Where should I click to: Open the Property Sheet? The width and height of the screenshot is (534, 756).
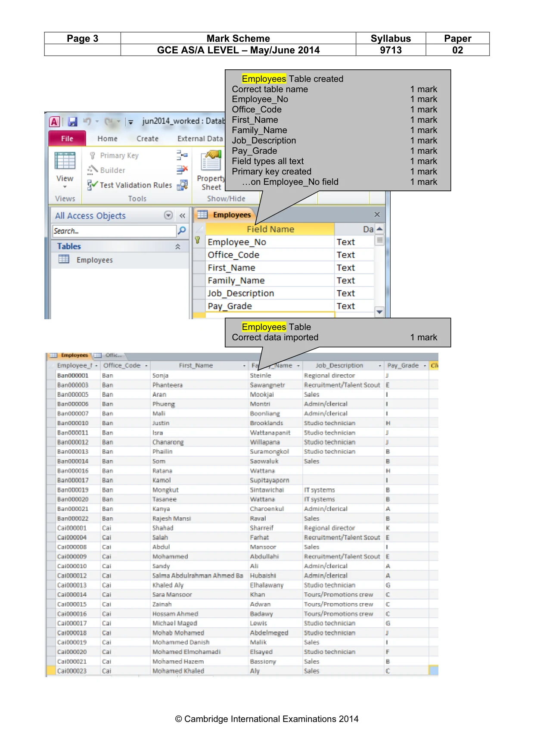[x=211, y=171]
